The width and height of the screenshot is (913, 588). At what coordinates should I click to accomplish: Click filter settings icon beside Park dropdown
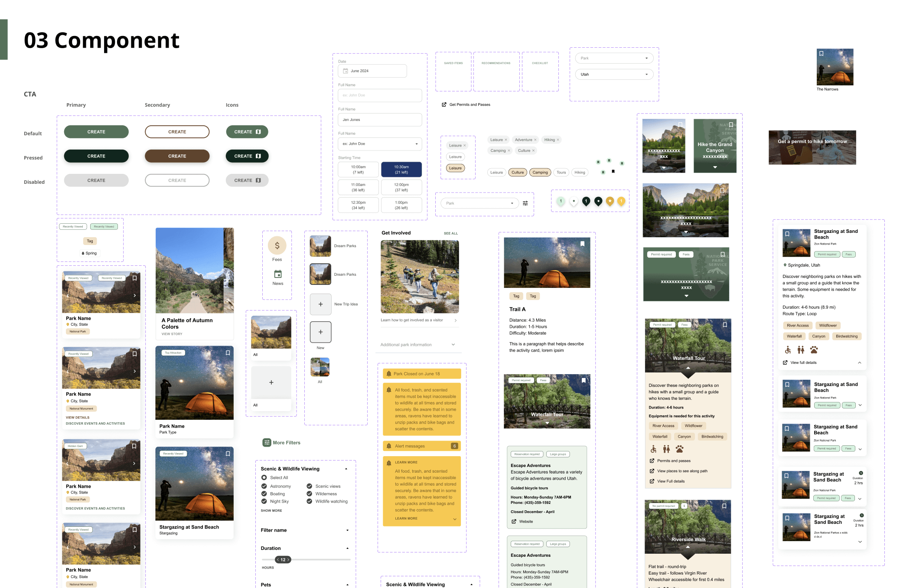click(x=525, y=203)
